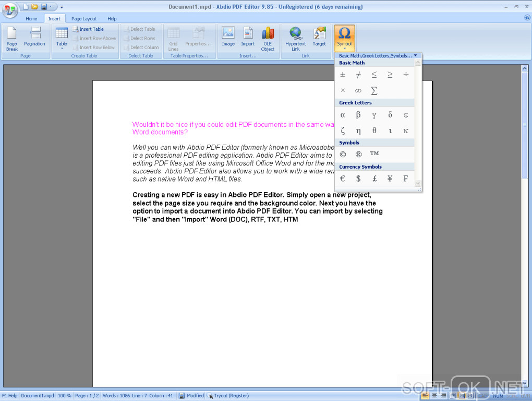Insert the copyright symbol
Screen dimensions: 532x401
pyautogui.click(x=343, y=155)
